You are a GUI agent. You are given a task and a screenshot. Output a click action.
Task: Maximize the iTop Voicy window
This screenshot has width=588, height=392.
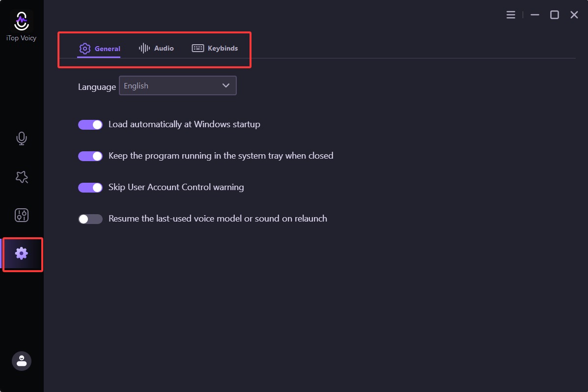[555, 15]
